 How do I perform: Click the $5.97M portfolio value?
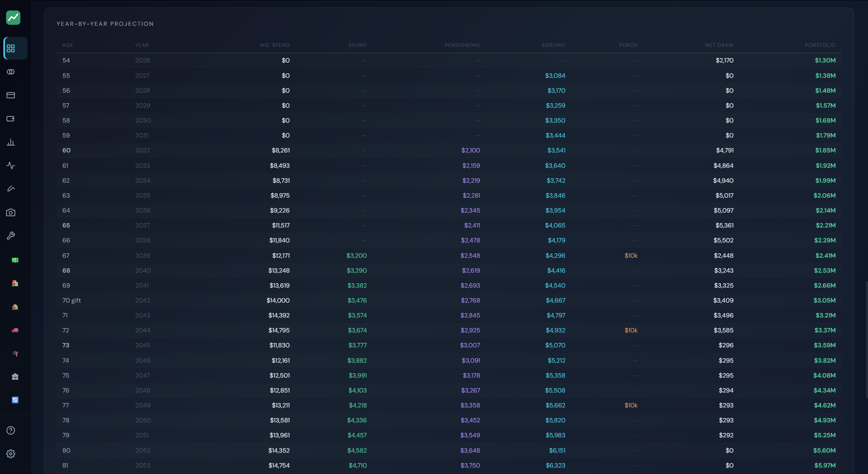[x=825, y=466]
